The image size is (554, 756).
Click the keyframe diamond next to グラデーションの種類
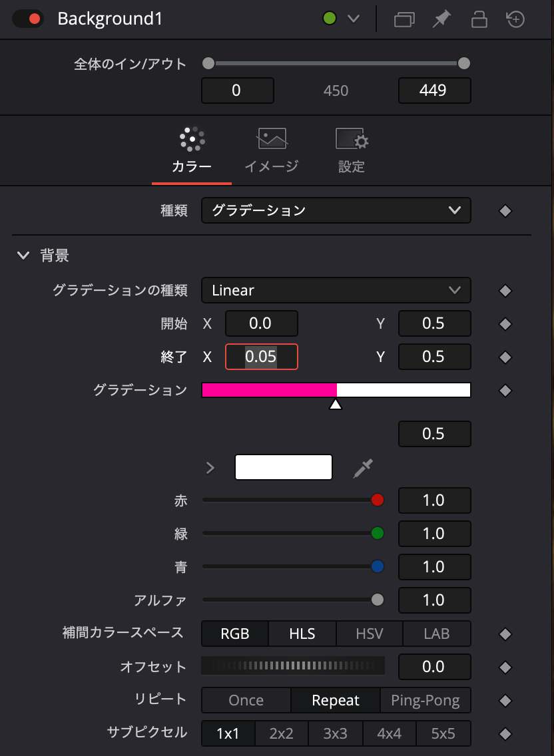(505, 290)
